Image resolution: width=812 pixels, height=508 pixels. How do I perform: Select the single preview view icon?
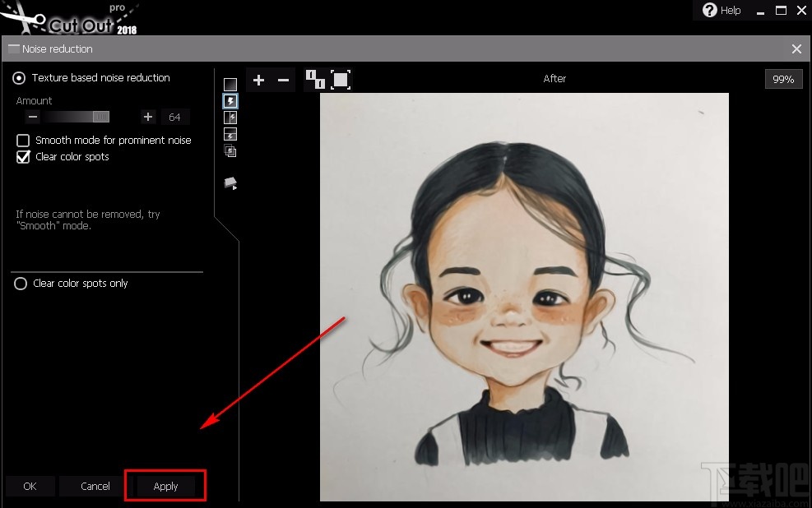(230, 82)
